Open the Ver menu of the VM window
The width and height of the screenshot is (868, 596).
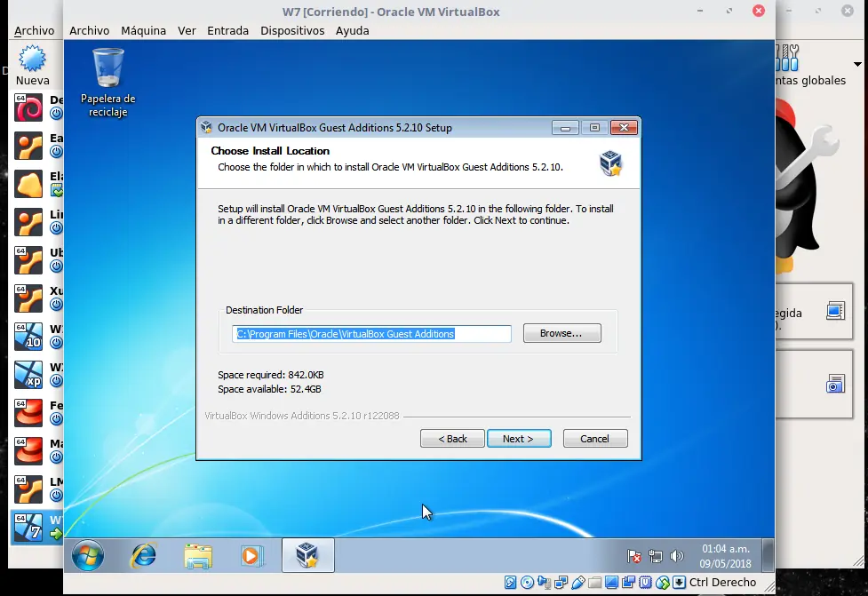coord(187,30)
